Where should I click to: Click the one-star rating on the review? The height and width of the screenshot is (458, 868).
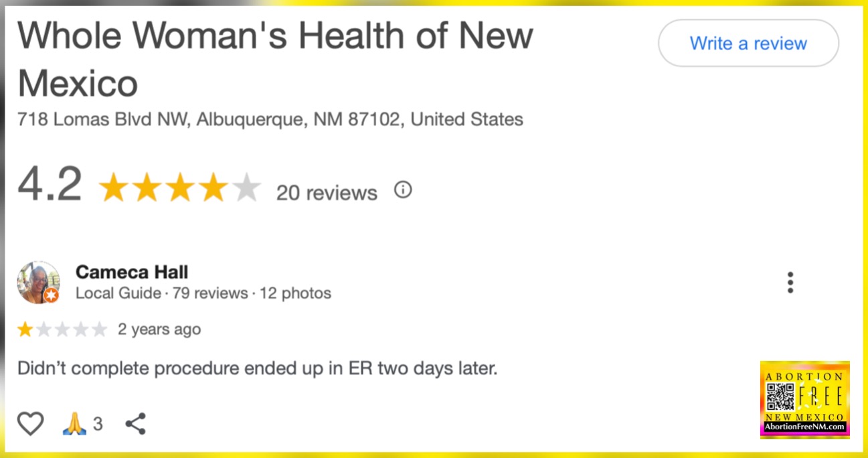(62, 329)
